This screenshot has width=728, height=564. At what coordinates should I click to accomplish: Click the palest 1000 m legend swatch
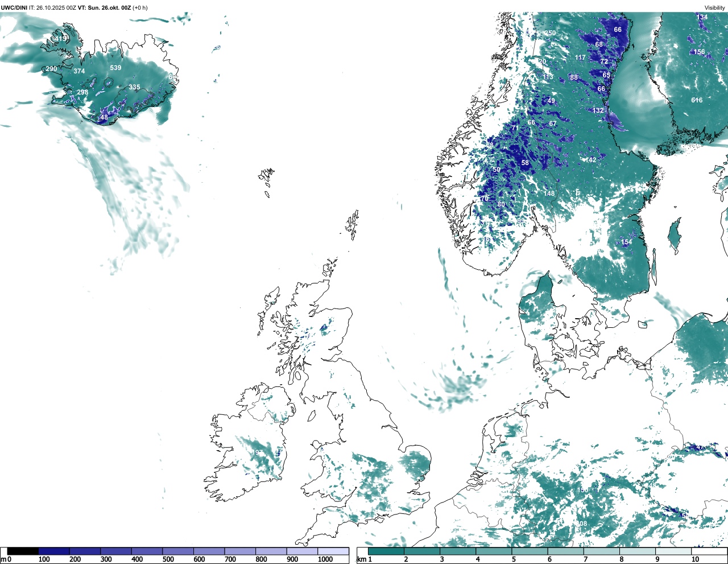tap(333, 551)
